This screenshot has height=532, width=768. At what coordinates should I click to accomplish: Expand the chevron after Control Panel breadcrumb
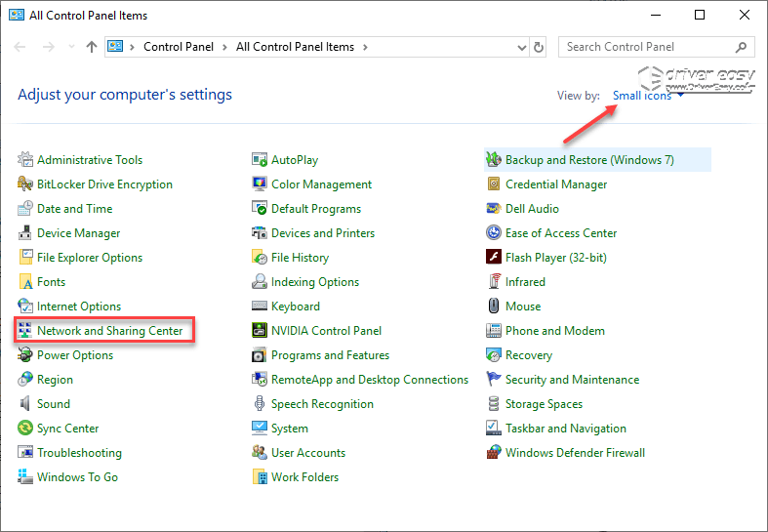click(224, 47)
